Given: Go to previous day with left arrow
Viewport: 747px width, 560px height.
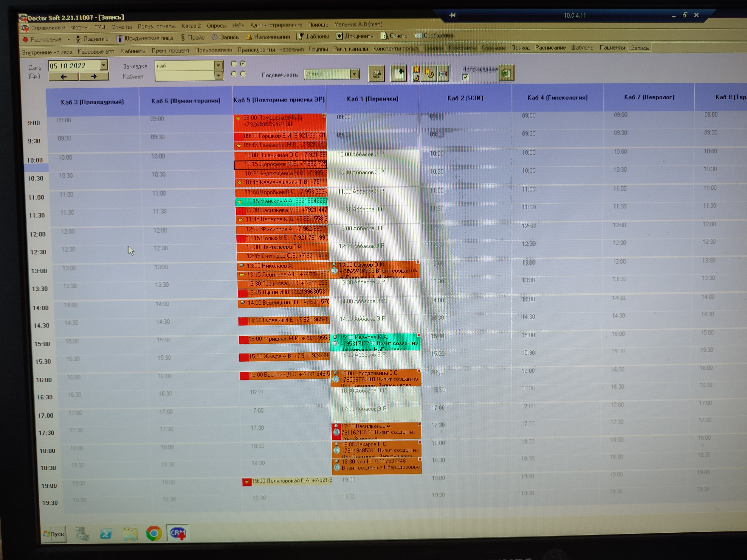Looking at the screenshot, I should pyautogui.click(x=63, y=77).
